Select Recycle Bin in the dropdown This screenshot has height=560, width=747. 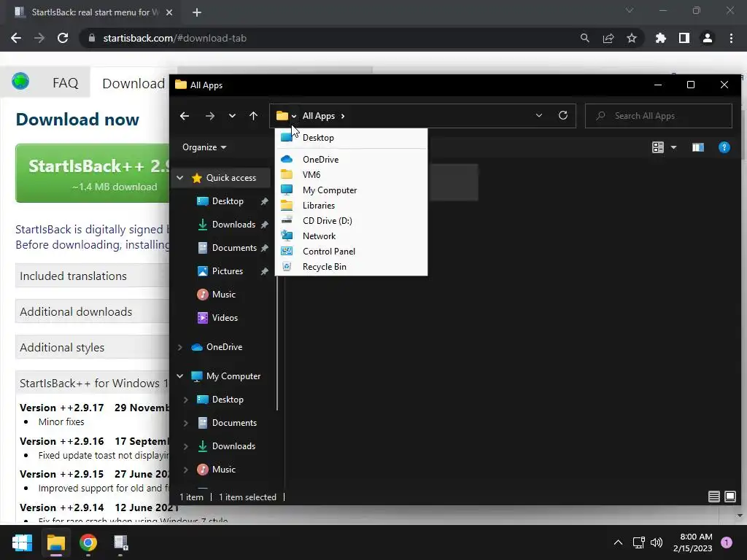(351, 267)
